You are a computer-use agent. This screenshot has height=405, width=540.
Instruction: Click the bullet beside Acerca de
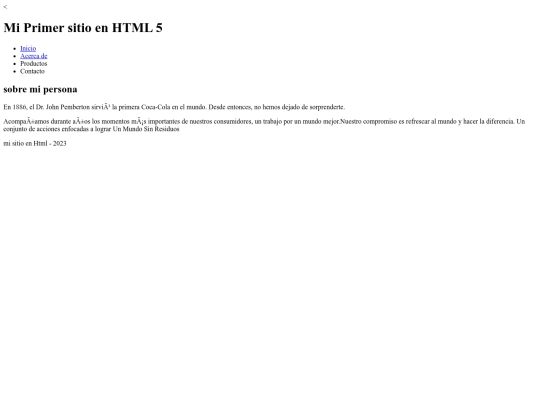pyautogui.click(x=14, y=56)
